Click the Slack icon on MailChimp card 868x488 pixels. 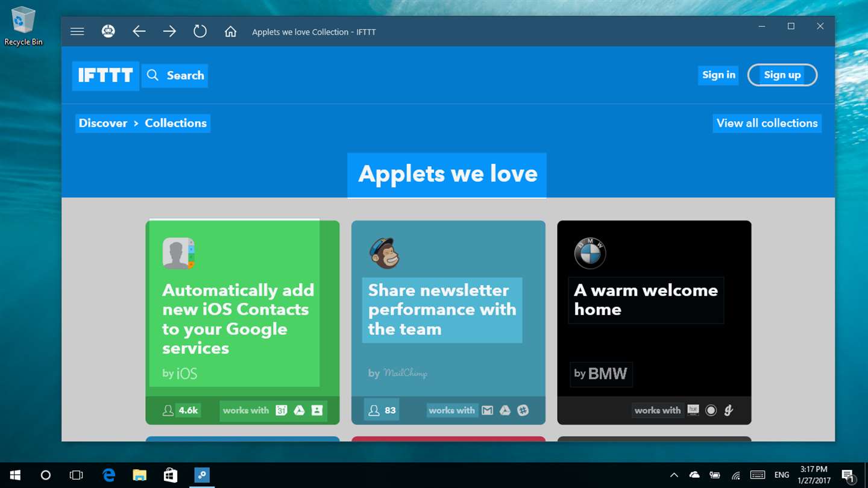(x=523, y=410)
